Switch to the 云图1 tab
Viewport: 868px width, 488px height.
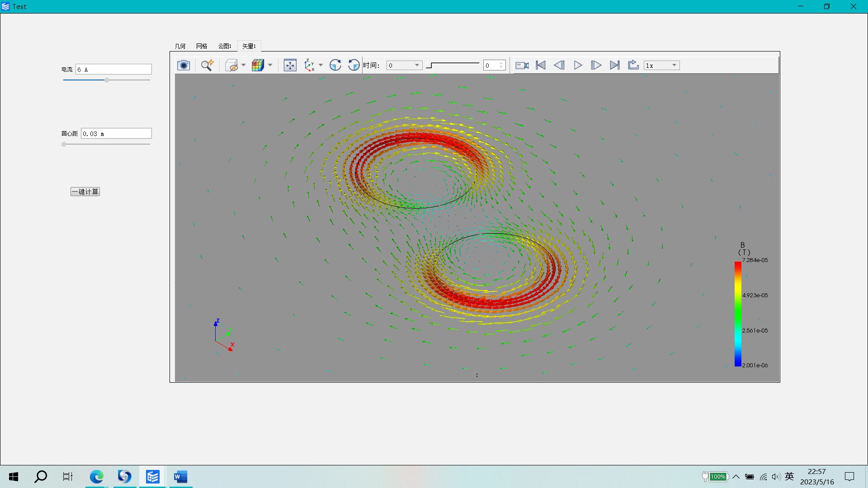225,46
